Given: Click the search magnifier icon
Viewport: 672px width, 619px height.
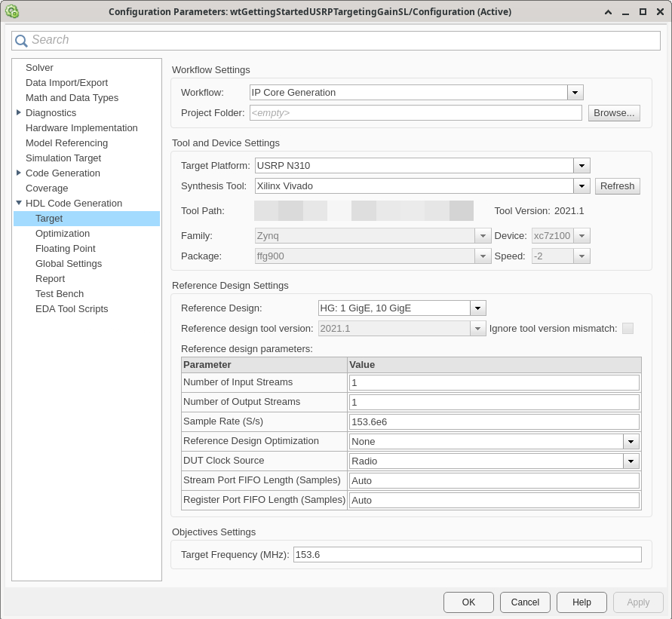Looking at the screenshot, I should (x=23, y=40).
